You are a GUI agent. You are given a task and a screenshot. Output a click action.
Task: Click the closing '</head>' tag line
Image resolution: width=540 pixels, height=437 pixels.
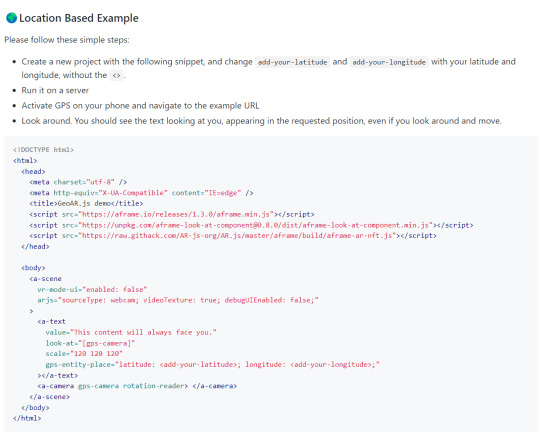coord(35,247)
